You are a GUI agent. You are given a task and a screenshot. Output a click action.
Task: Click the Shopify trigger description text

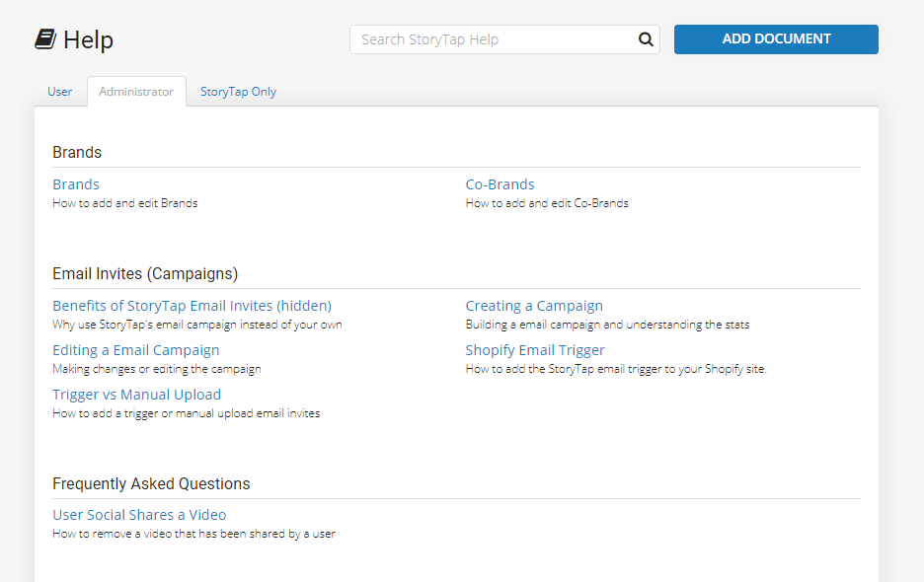[x=616, y=369]
